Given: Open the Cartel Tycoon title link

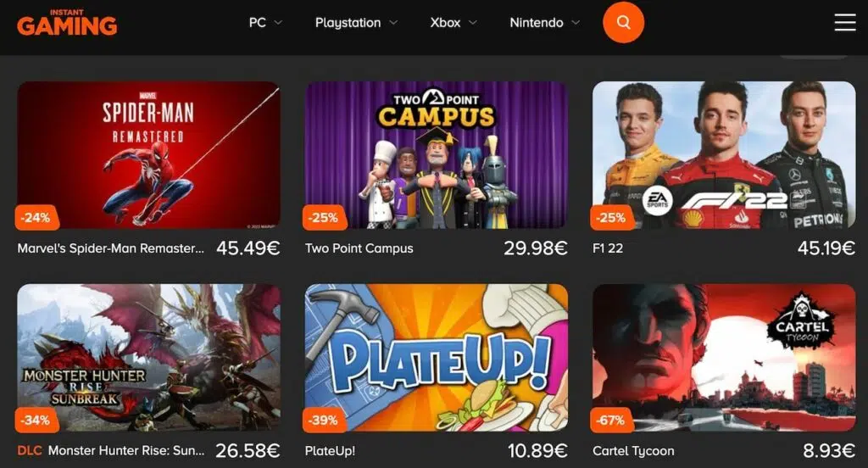Looking at the screenshot, I should (x=633, y=451).
